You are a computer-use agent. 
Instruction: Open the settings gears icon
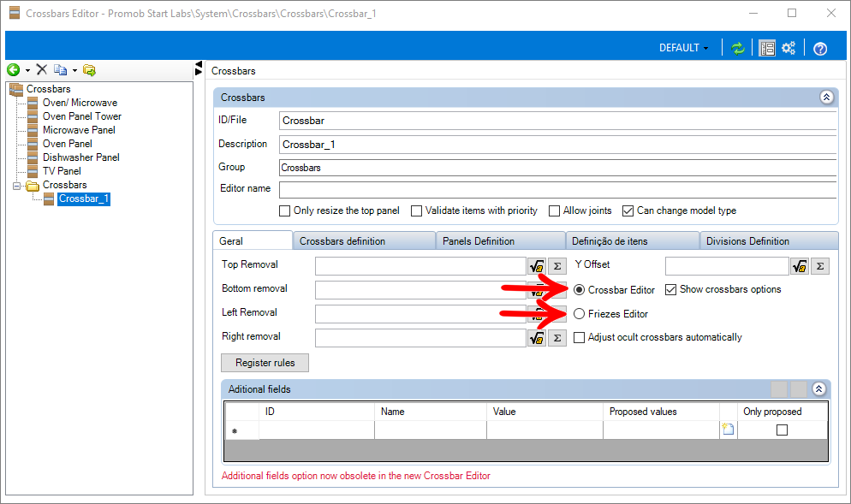click(x=789, y=48)
